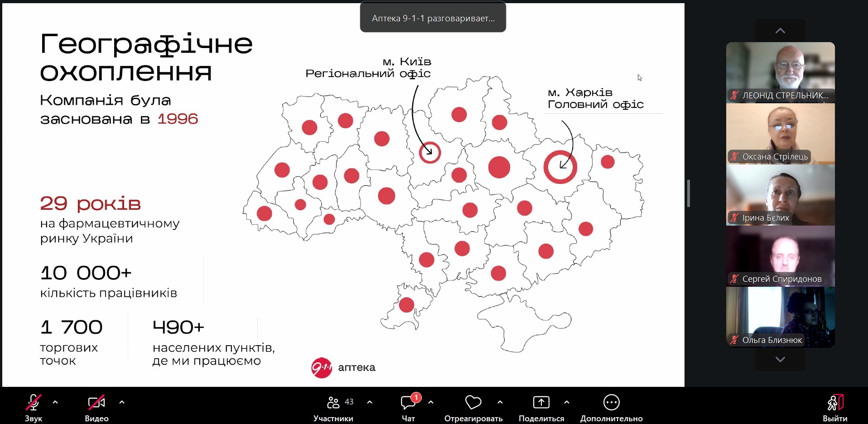868x424 pixels.
Task: Start screen sharing with Поделиться
Action: (541, 408)
